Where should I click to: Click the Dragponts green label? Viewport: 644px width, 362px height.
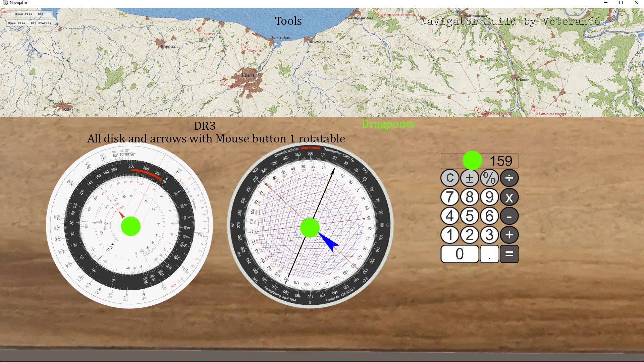point(388,124)
